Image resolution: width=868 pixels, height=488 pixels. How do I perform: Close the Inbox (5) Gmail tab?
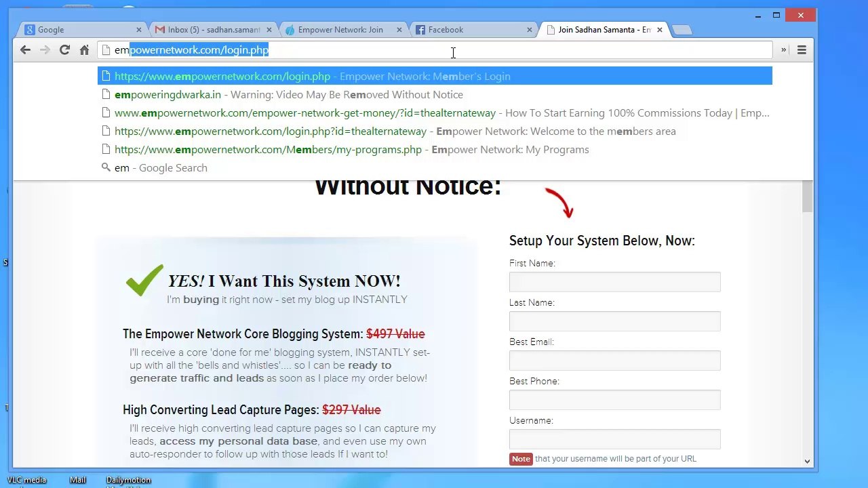point(269,30)
